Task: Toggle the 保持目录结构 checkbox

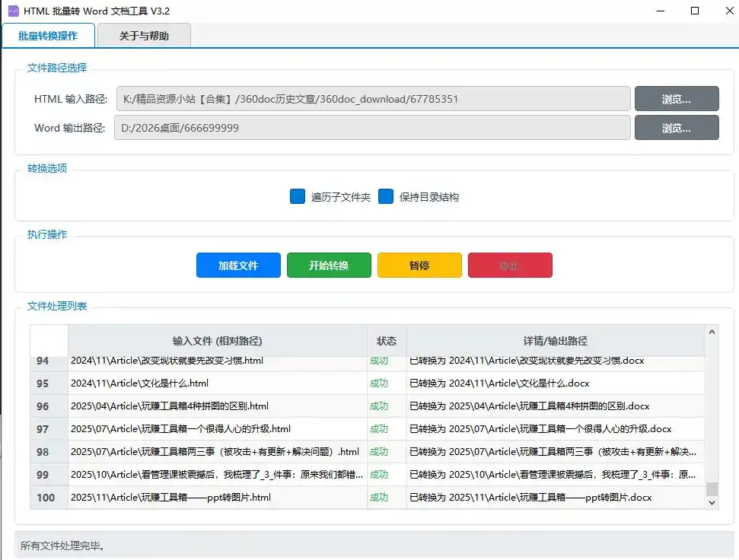Action: coord(386,197)
